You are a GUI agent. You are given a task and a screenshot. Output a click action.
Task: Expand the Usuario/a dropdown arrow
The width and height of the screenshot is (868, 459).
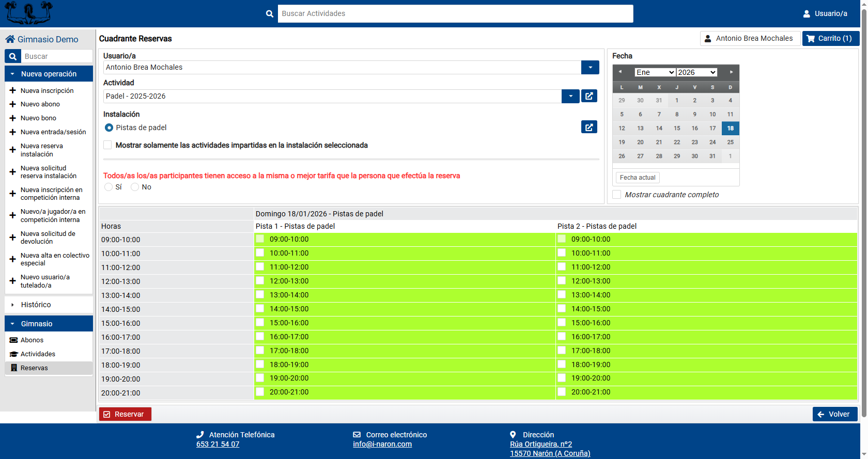(590, 67)
